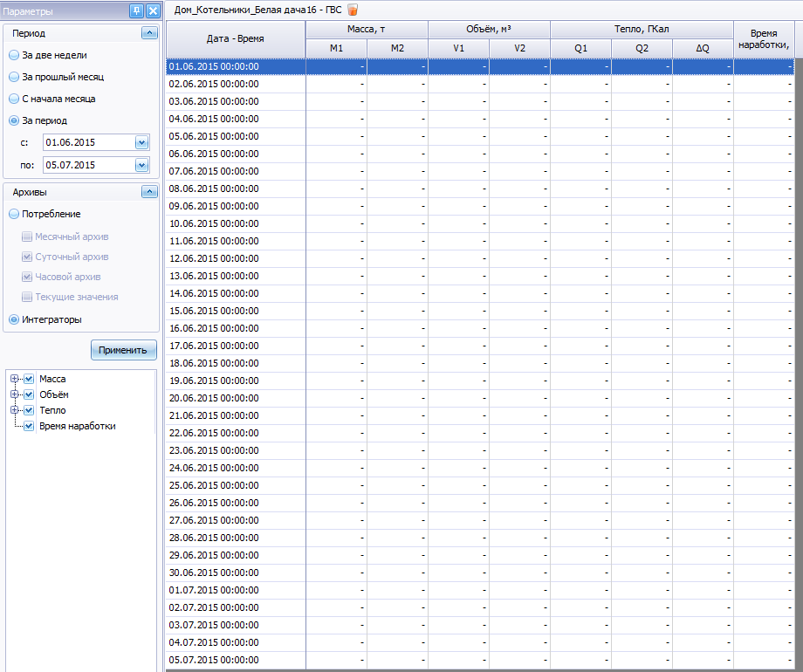Screen dimensions: 803x672
Task: Select the row 20.06.2015 00:00:00
Action: (480, 398)
